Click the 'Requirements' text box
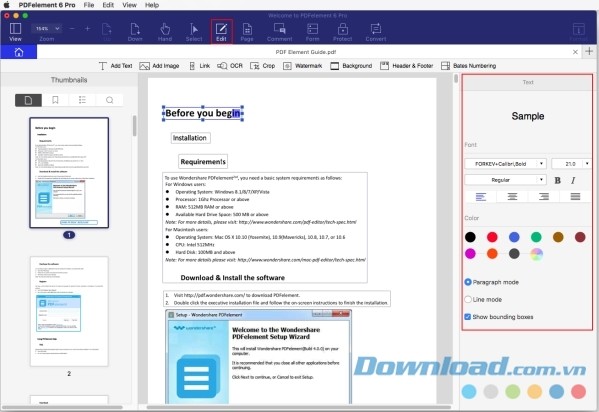The width and height of the screenshot is (599, 412). click(x=203, y=162)
